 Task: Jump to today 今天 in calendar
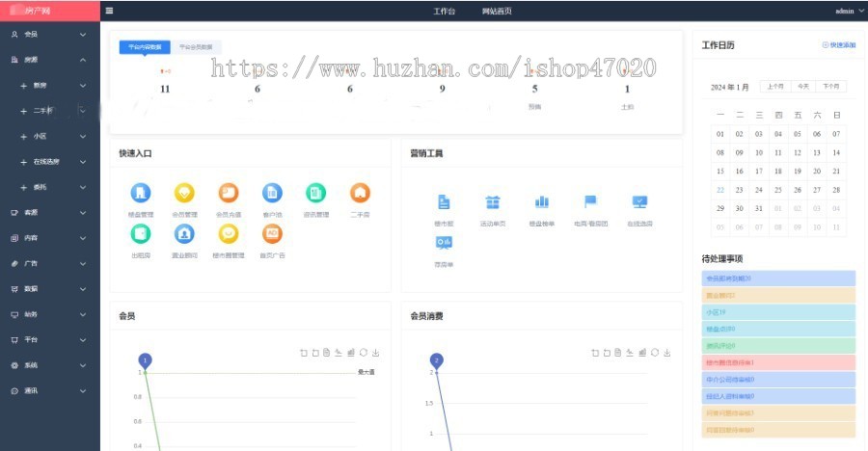[x=803, y=87]
